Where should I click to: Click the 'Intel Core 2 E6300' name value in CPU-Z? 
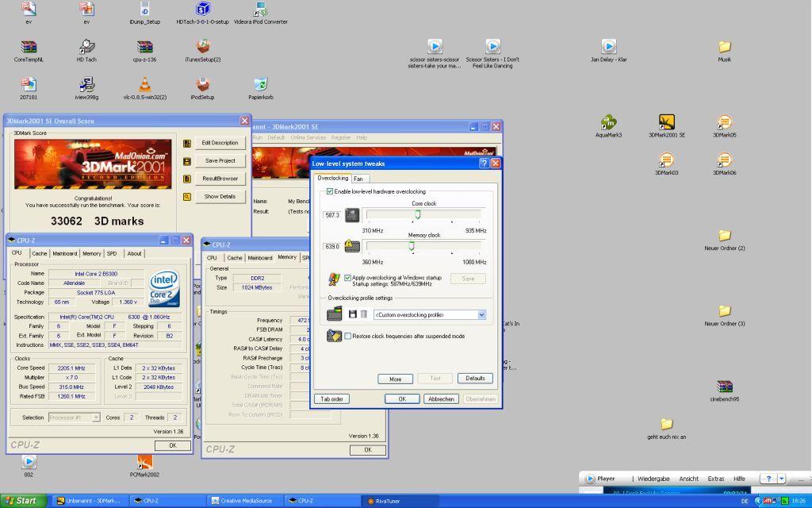coord(96,274)
